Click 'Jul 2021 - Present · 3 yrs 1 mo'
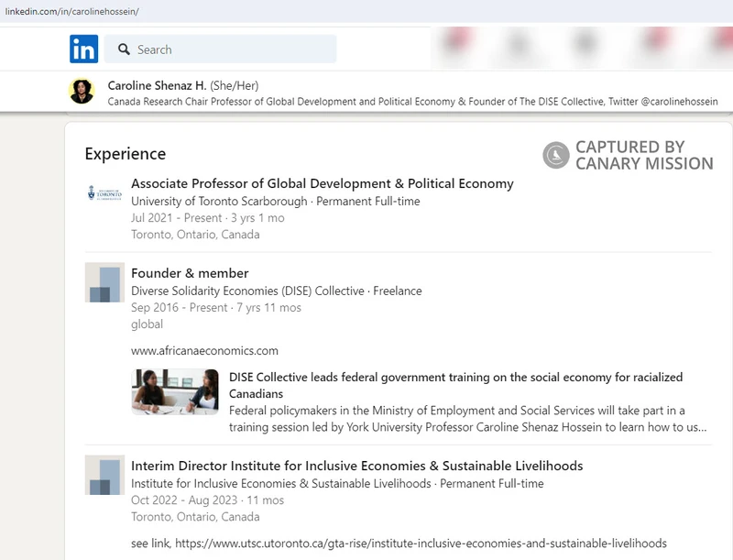 click(x=208, y=218)
